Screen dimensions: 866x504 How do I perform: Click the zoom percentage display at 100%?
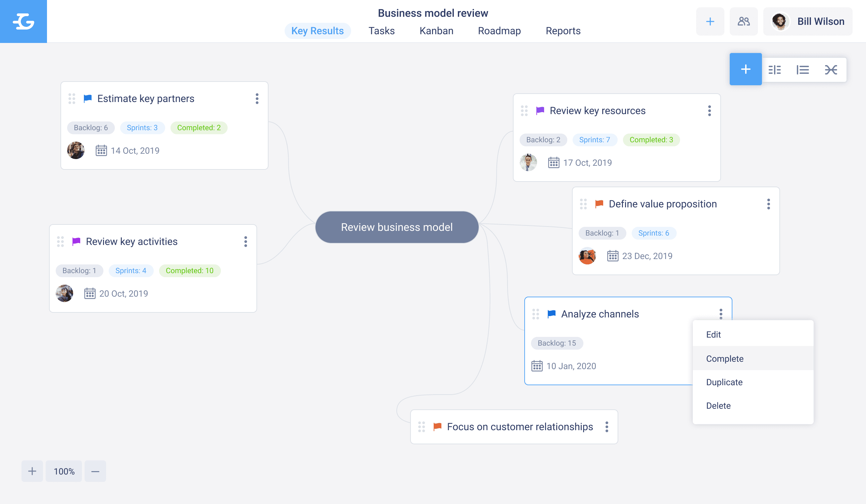[x=64, y=471]
